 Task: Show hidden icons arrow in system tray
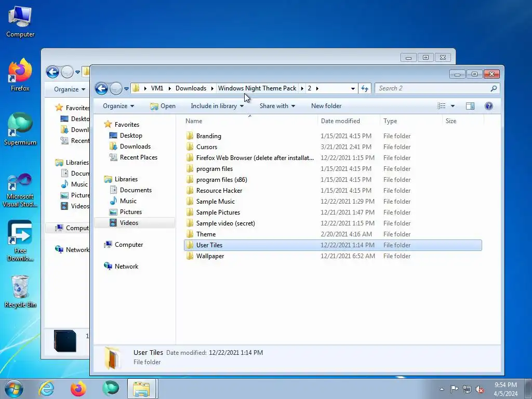442,389
